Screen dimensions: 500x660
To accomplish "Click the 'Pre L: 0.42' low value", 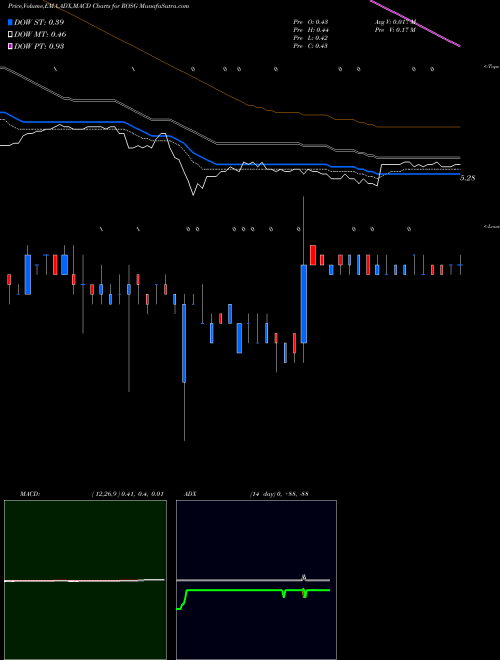I will tap(311, 38).
